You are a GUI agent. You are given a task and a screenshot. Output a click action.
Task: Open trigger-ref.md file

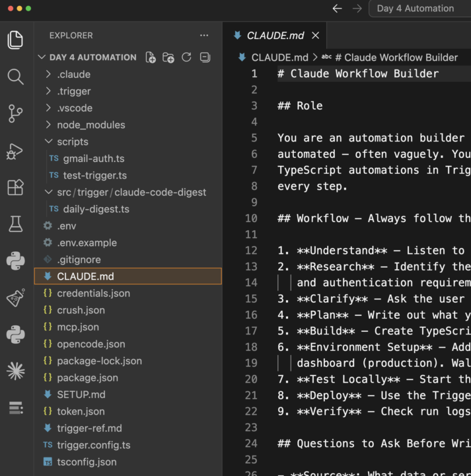click(128, 428)
